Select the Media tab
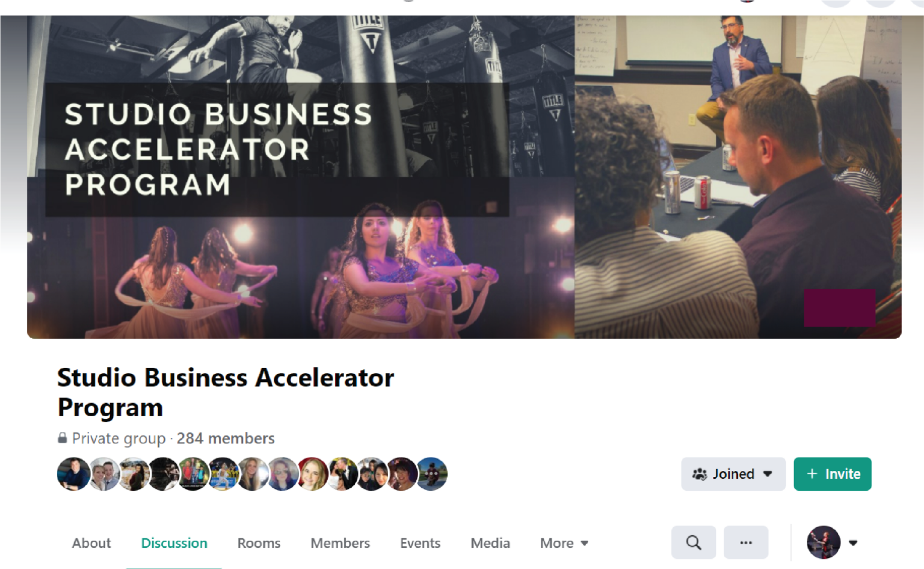 pos(490,543)
